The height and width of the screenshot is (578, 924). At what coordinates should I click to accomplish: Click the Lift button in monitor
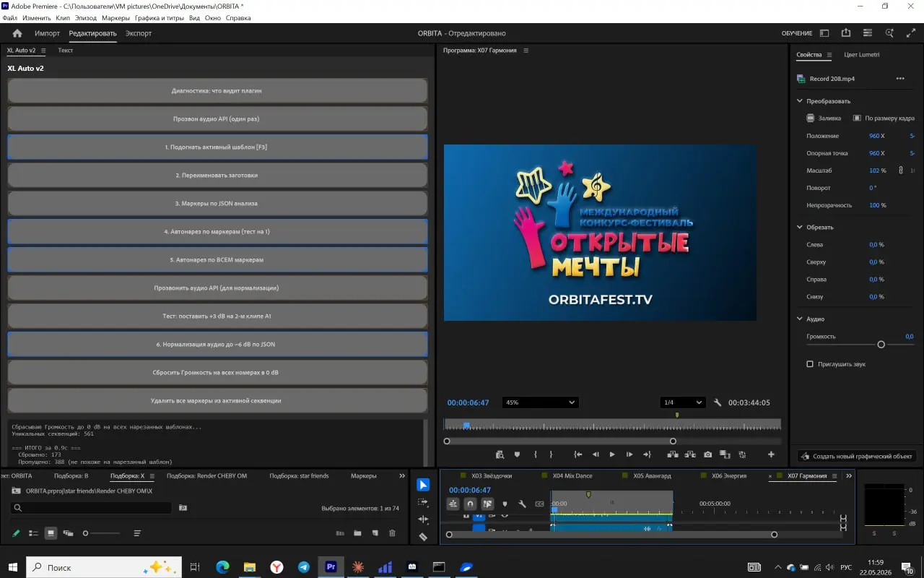[673, 454]
